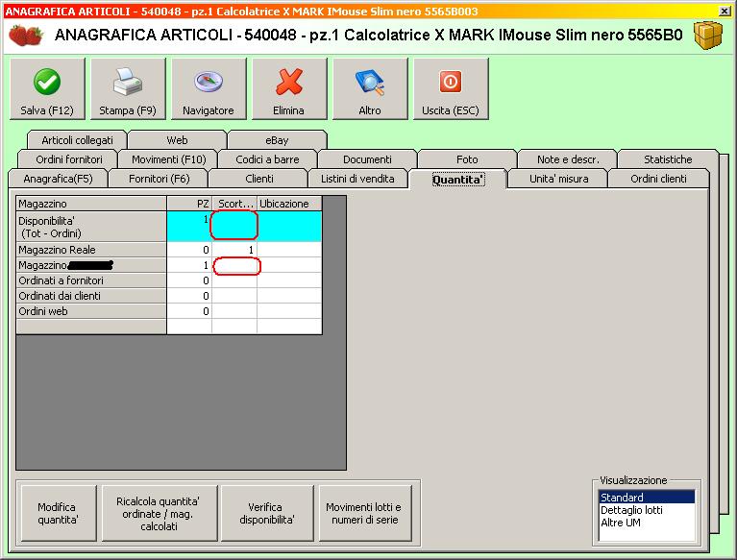Open Unita' misura tab
Image resolution: width=737 pixels, height=560 pixels.
click(558, 179)
